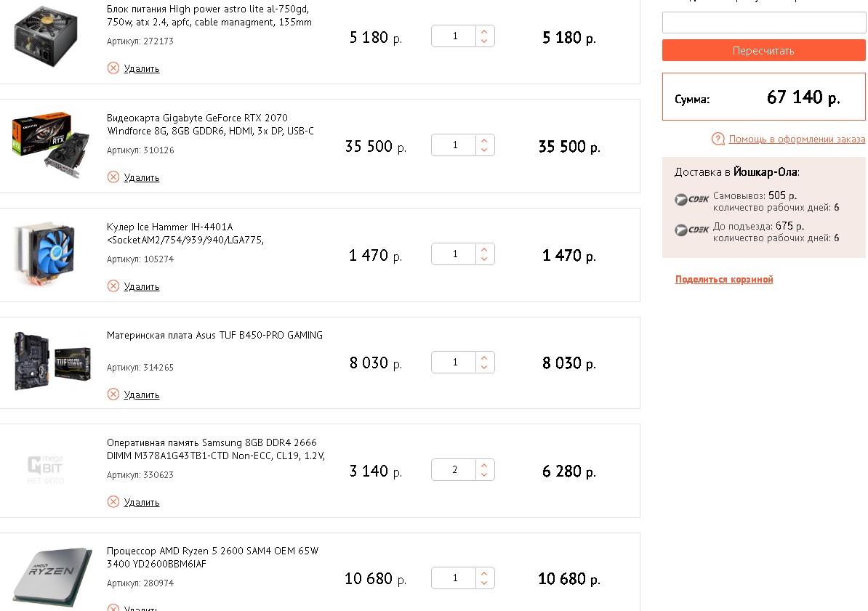Decrease Samsung memory quantity by one
The image size is (868, 611).
(x=485, y=475)
